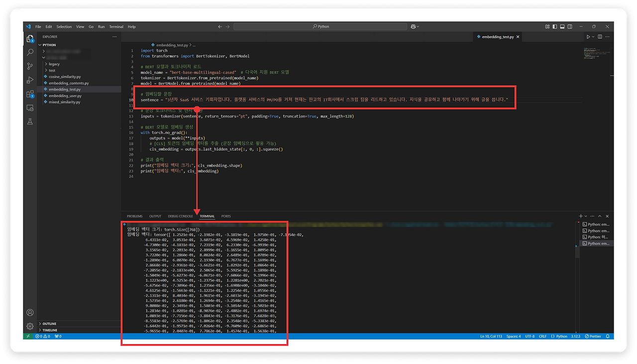
Task: Click the Ln 10, Col 113 status item
Action: point(491,337)
